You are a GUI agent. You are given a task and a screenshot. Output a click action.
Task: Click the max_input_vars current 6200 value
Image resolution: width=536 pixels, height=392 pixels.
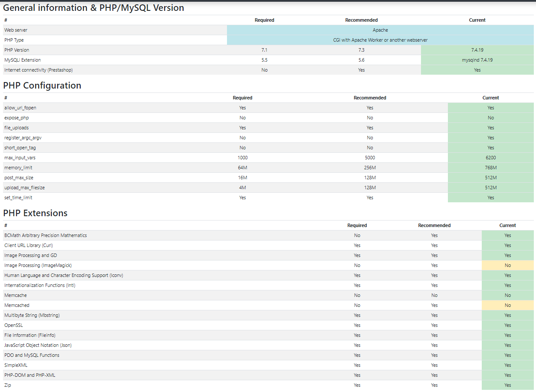click(490, 158)
